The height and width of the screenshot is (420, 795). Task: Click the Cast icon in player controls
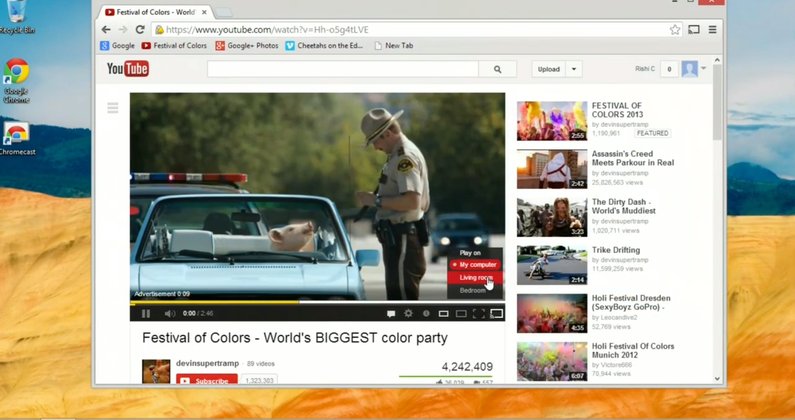(496, 313)
